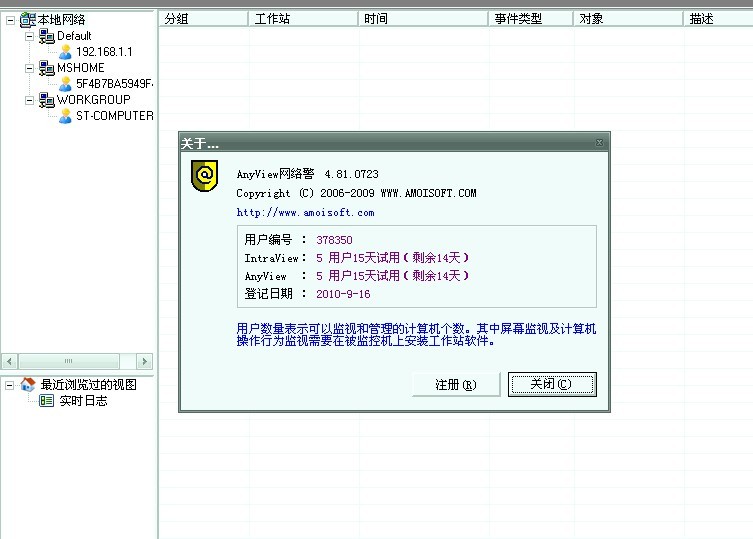Click the 实时日志 log list icon

pos(46,400)
